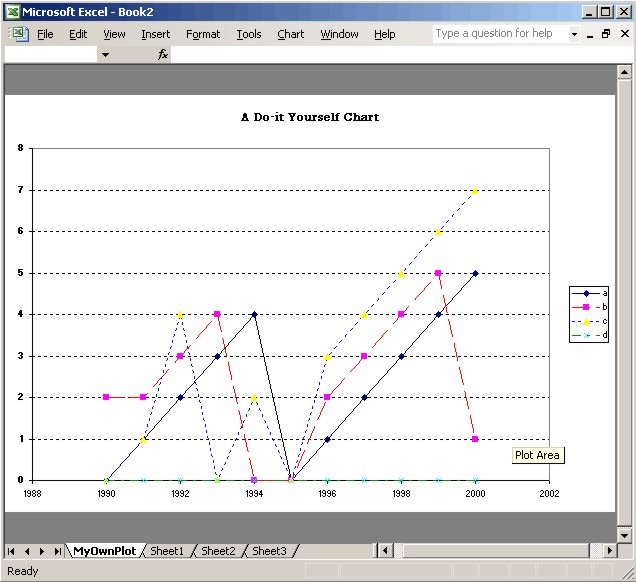Click the horizontal scrollbar right arrow
The image size is (636, 582).
coord(610,551)
